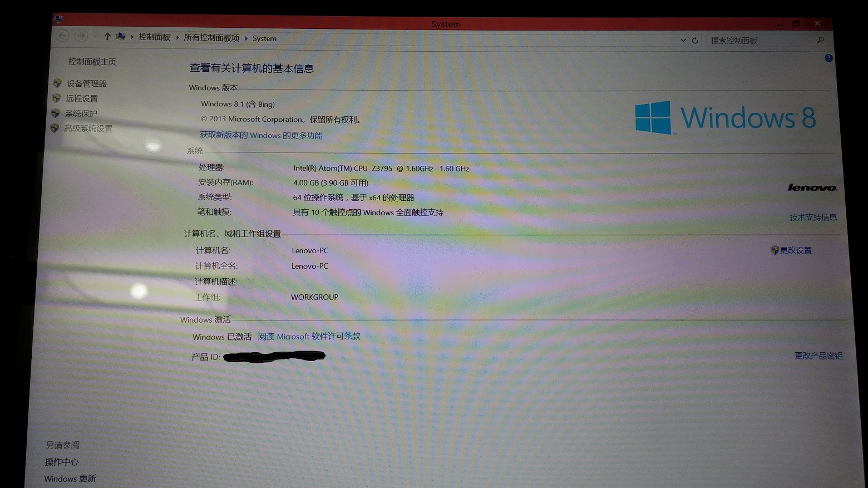Click the 64 位操作系统 system type value

(353, 198)
